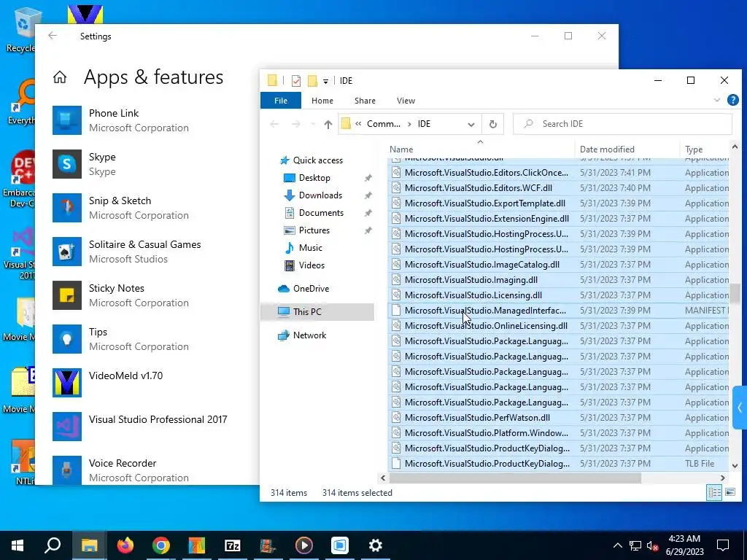Open address bar history dropdown

(x=471, y=124)
